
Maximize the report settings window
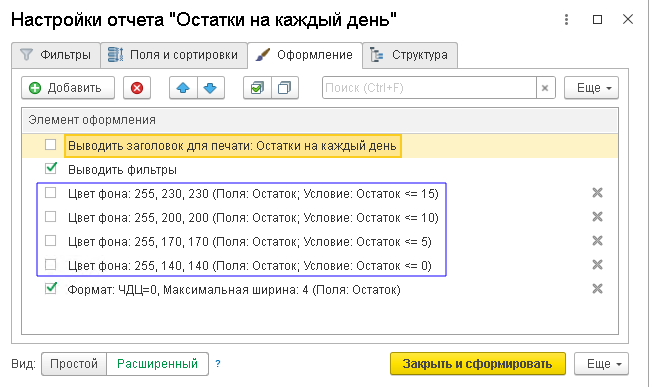click(x=597, y=19)
